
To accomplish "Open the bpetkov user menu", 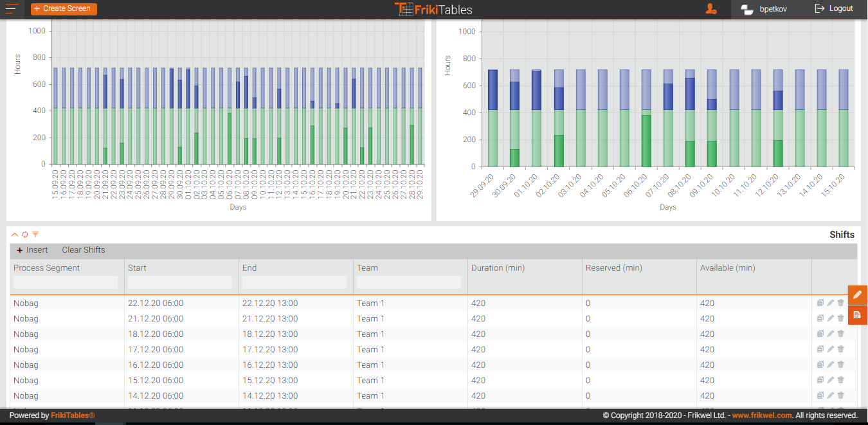I will tap(764, 9).
